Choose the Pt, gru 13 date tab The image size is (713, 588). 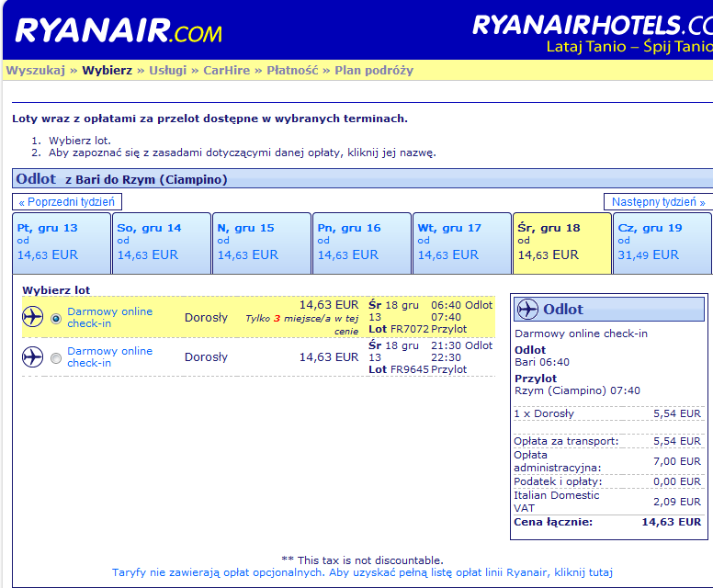[62, 243]
